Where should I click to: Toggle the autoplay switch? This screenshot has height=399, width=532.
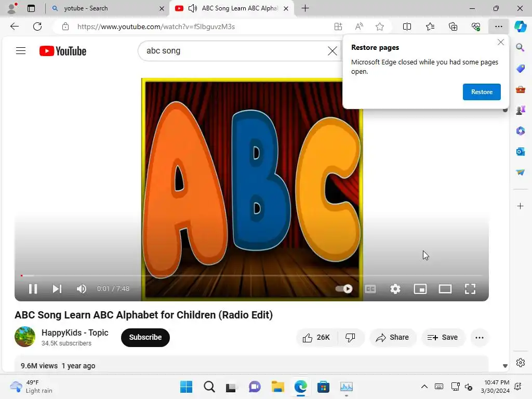tap(344, 289)
